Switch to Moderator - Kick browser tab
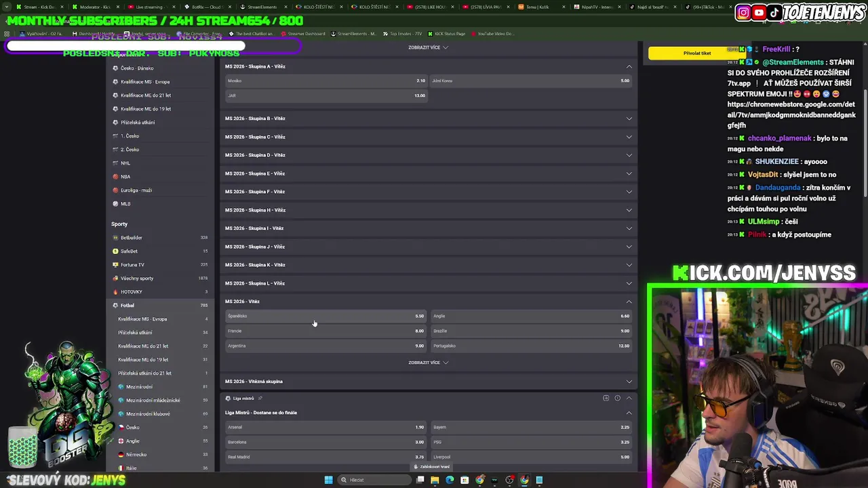Screen dimensions: 868x488 pyautogui.click(x=95, y=7)
